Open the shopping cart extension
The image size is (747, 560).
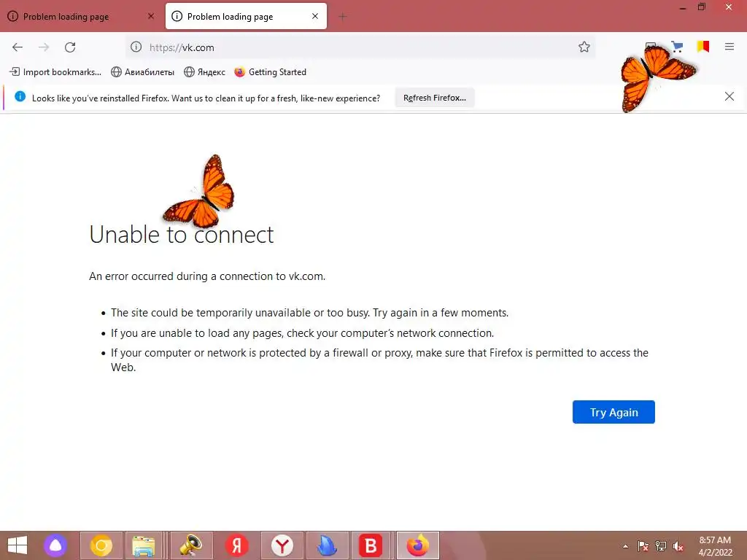click(677, 47)
